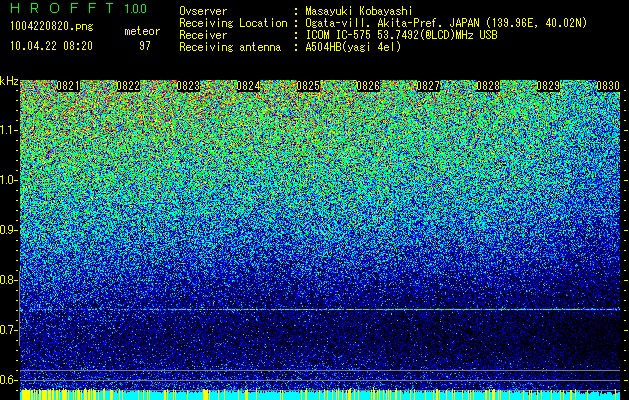Click the cyan and yellow signal level bar

(320, 395)
